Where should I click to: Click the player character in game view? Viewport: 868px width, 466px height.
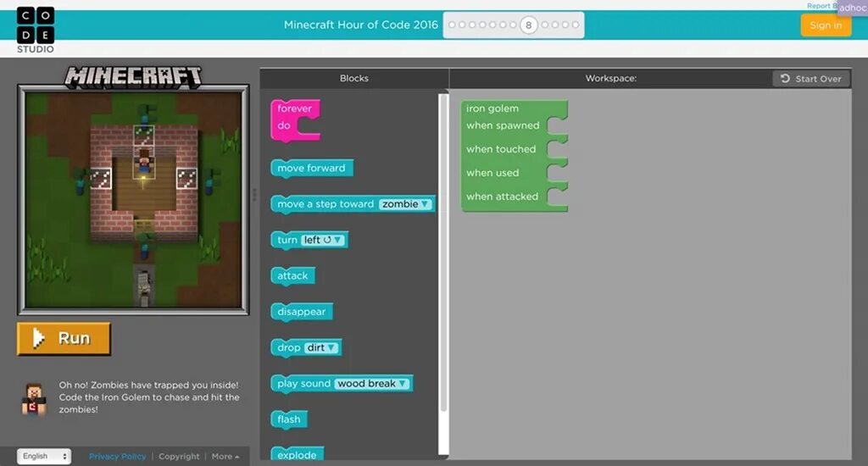(x=144, y=163)
